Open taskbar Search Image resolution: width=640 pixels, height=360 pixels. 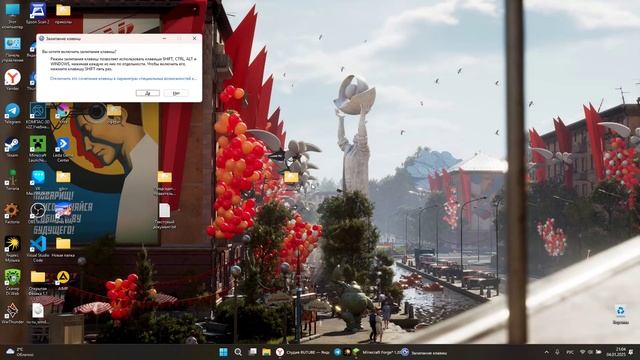[238, 352]
